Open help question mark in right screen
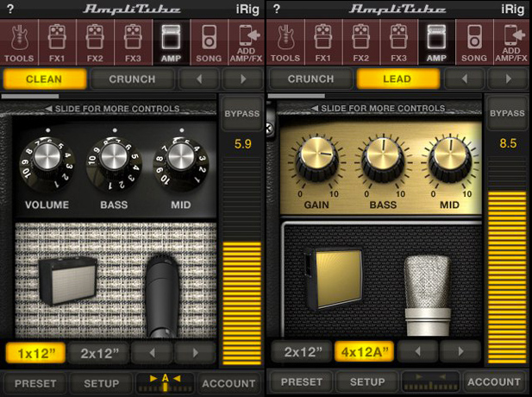The height and width of the screenshot is (397, 532). point(277,9)
